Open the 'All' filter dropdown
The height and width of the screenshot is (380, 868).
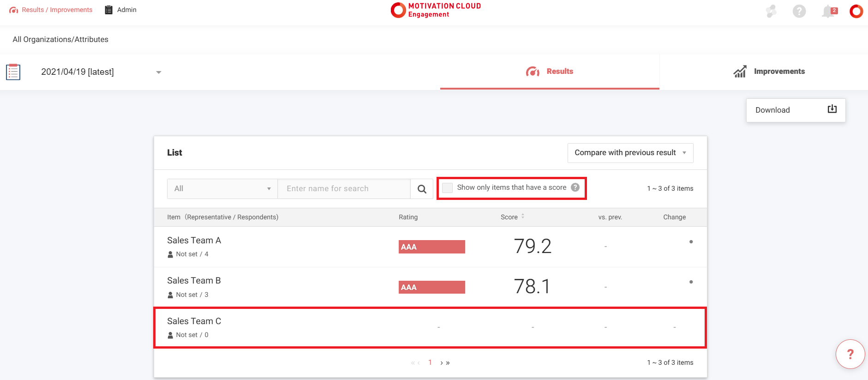[222, 189]
